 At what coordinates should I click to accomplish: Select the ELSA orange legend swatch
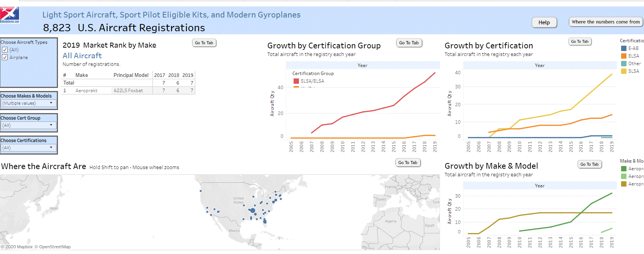[x=624, y=56]
